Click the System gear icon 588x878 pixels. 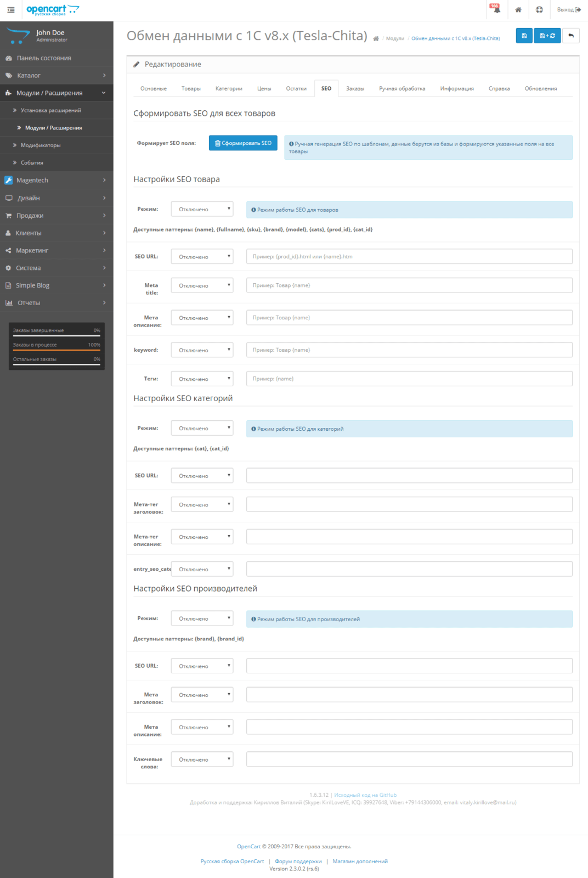pyautogui.click(x=8, y=268)
